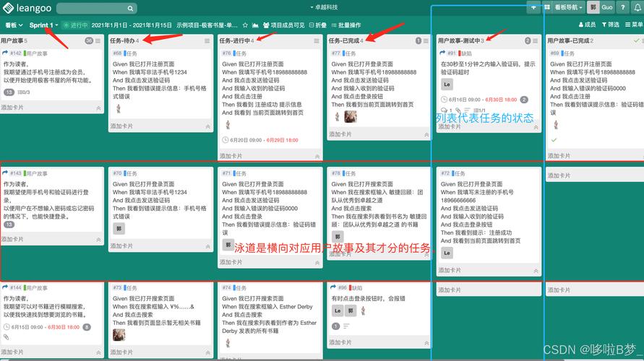Viewport: 644px width, 361px height.
Task: Open the 看板 dropdown menu
Action: point(14,25)
